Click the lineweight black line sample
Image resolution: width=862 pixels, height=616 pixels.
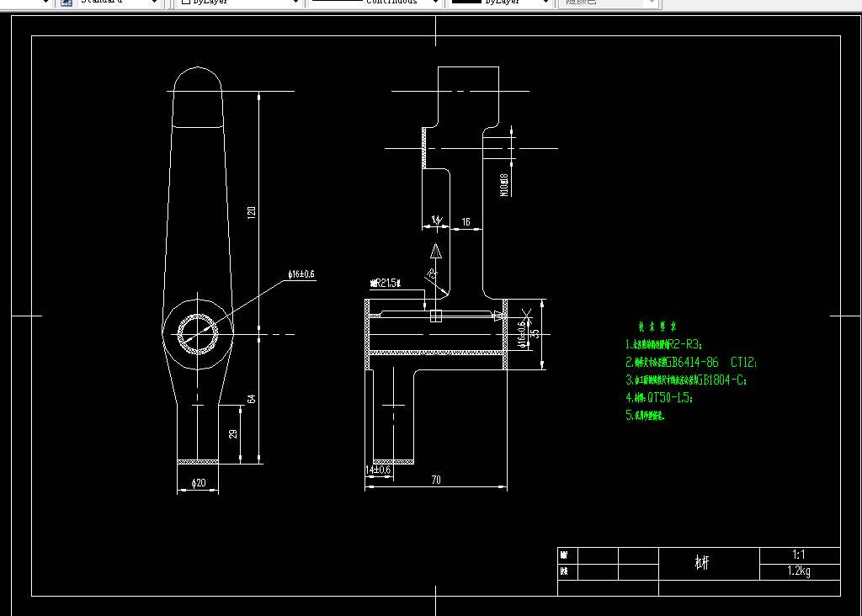[466, 2]
